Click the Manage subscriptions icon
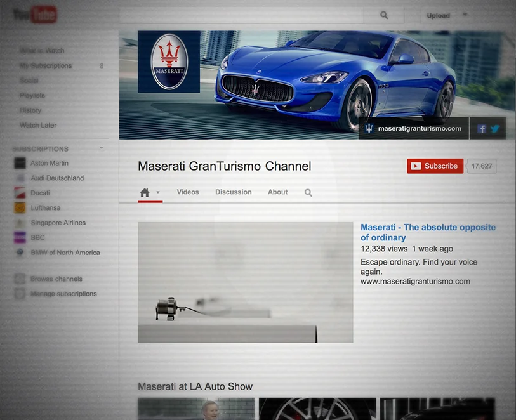The width and height of the screenshot is (516, 420). [x=20, y=293]
